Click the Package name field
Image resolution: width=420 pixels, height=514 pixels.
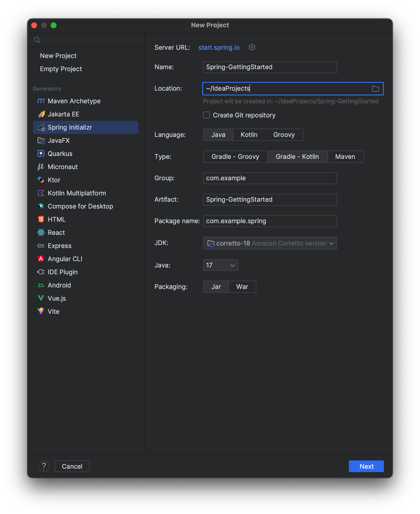(270, 221)
